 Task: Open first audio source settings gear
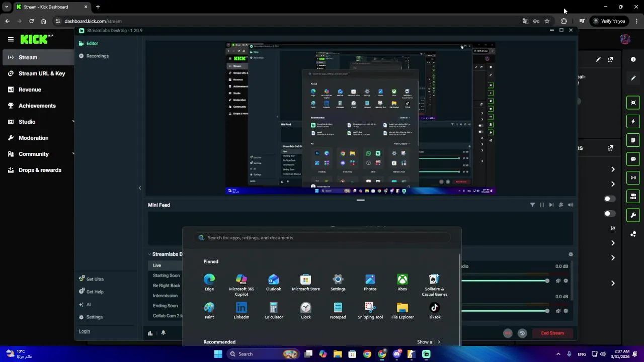(x=566, y=281)
